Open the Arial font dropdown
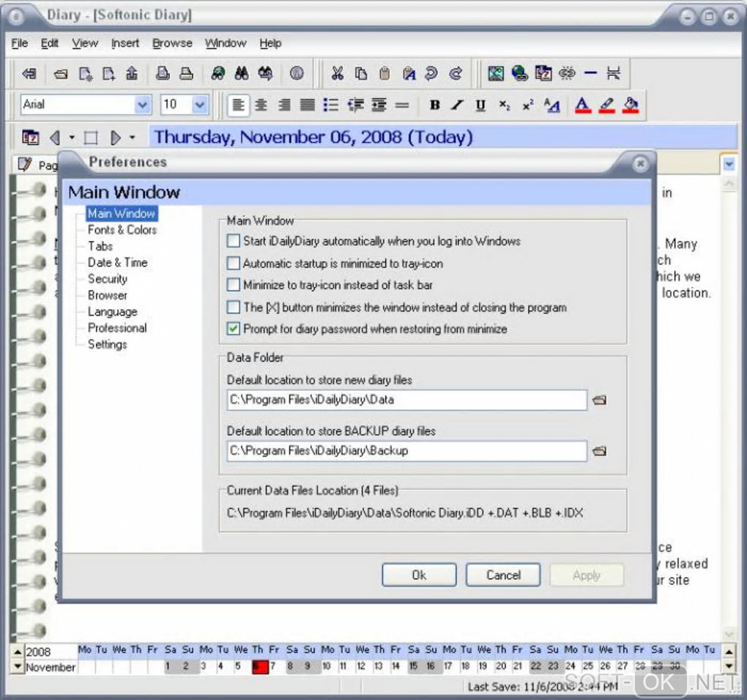Image resolution: width=747 pixels, height=700 pixels. pos(142,105)
